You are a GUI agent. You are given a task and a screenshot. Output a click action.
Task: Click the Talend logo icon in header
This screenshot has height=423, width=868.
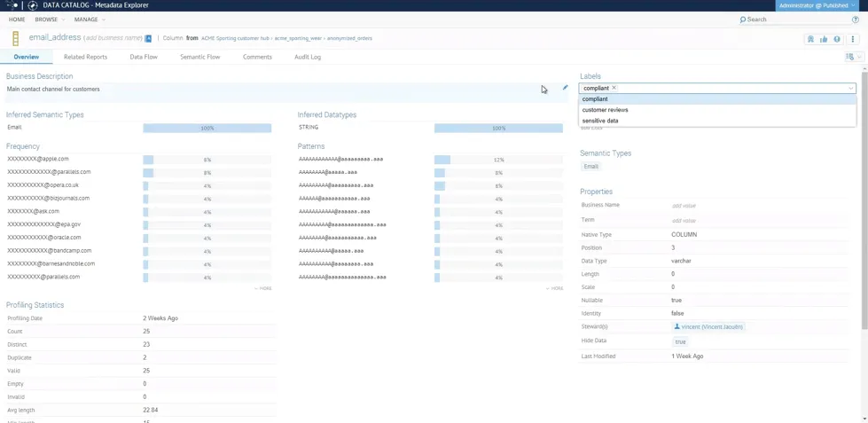click(x=11, y=5)
